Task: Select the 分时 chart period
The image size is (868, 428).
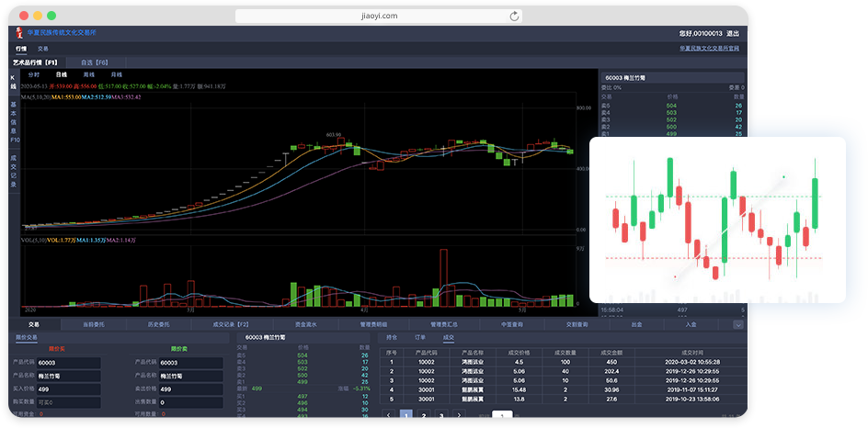Action: tap(34, 73)
